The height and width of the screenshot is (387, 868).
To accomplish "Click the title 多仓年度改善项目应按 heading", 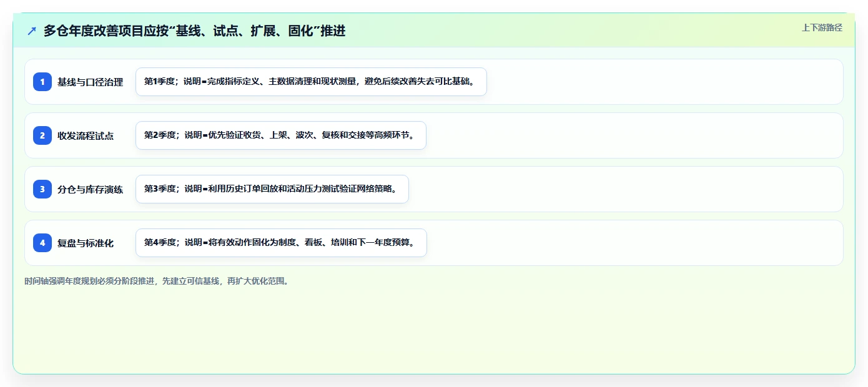I will [194, 31].
